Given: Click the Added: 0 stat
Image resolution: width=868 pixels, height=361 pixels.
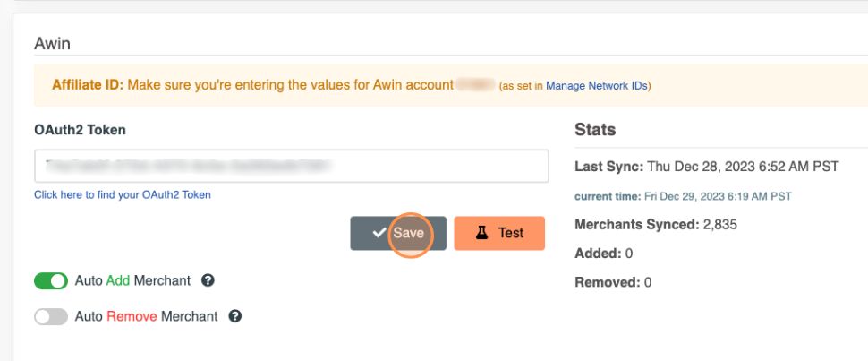Looking at the screenshot, I should (603, 254).
